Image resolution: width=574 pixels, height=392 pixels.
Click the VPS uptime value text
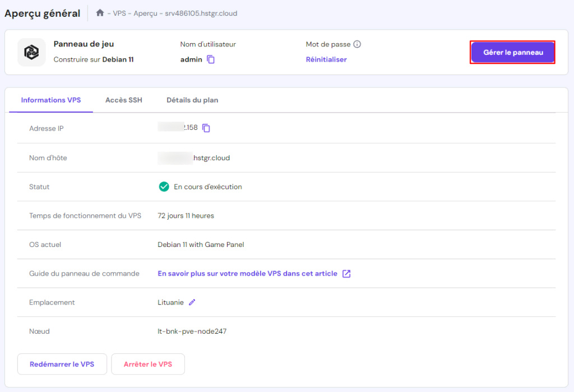click(186, 216)
